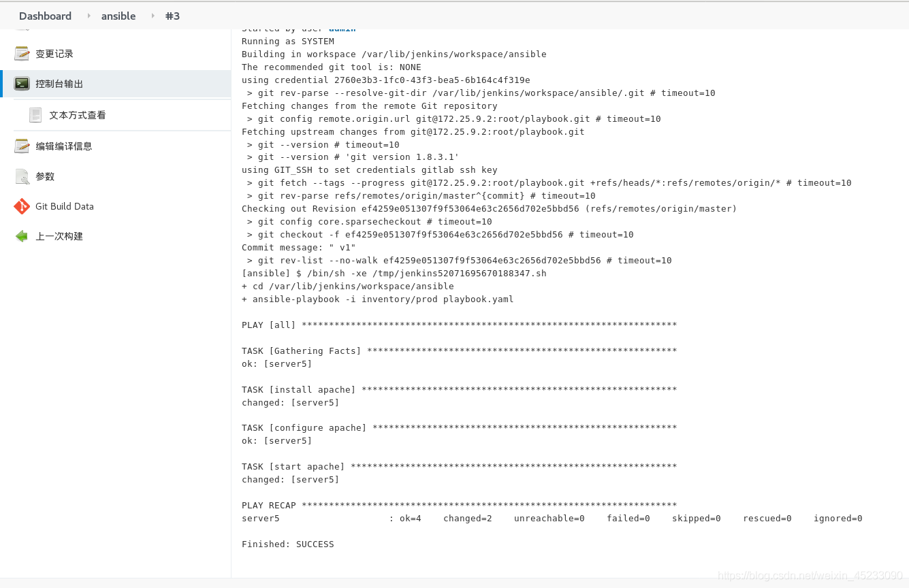909x588 pixels.
Task: Click the 'ansible-playbook -i inventory/prod playbook.yaml' line
Action: [x=378, y=299]
